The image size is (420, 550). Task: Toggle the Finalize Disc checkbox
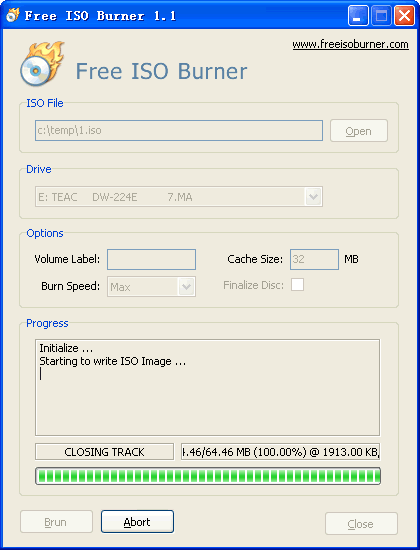(297, 285)
